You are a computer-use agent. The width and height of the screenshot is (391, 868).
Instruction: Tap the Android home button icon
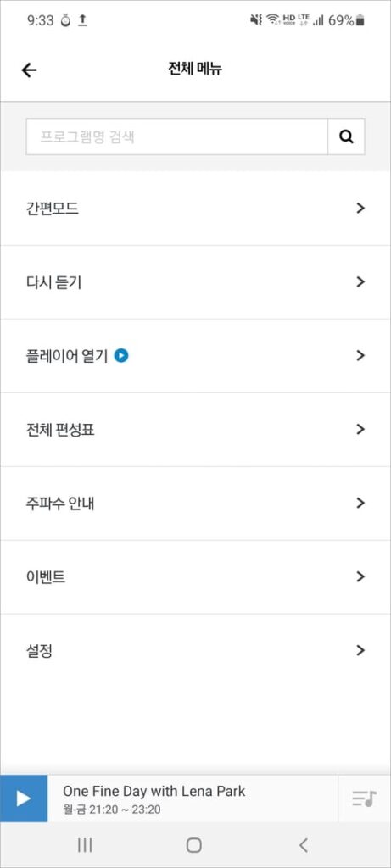pos(194,845)
